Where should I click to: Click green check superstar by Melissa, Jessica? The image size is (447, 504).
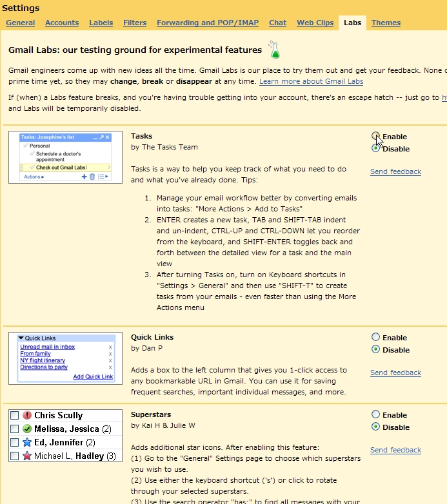click(x=27, y=429)
